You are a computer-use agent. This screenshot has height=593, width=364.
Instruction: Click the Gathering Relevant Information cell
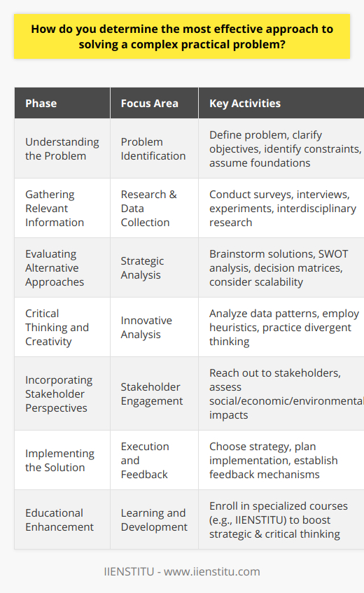[62, 208]
